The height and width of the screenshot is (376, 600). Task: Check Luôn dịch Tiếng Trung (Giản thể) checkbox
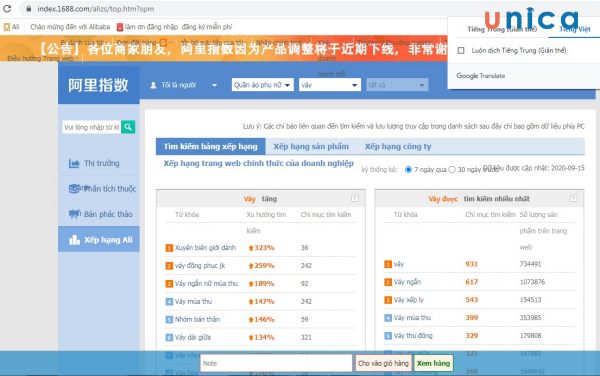pyautogui.click(x=461, y=50)
